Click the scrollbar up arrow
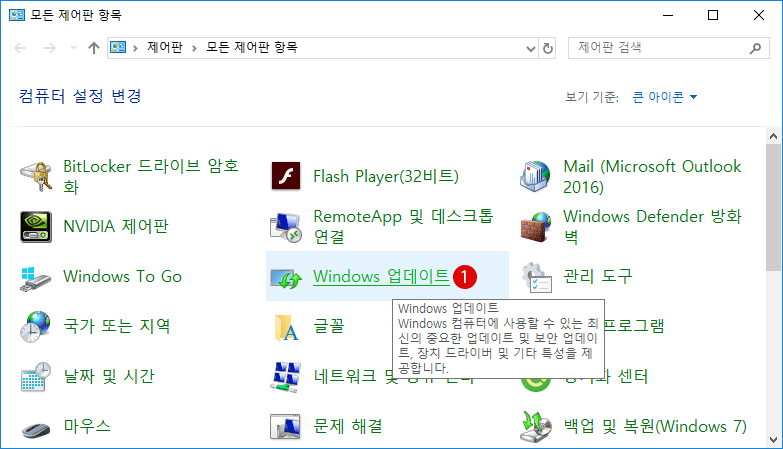This screenshot has width=783, height=449. [774, 136]
